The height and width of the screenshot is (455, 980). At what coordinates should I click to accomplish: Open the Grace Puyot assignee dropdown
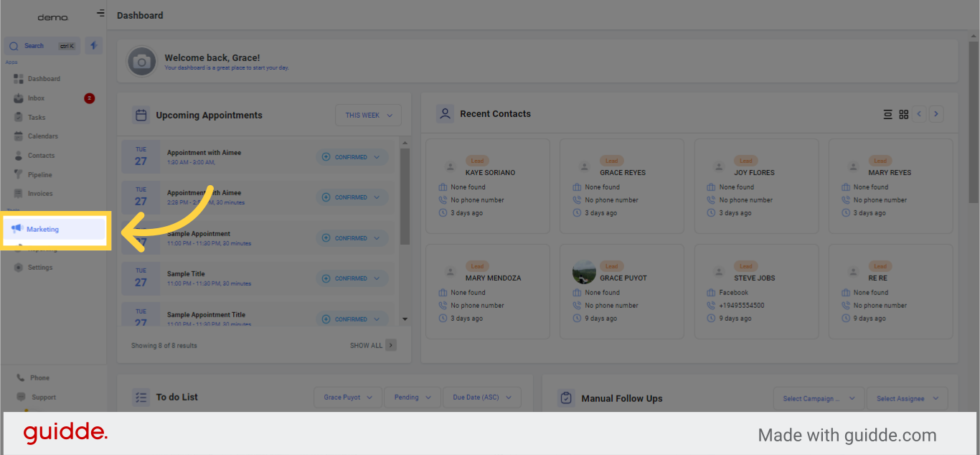[347, 398]
